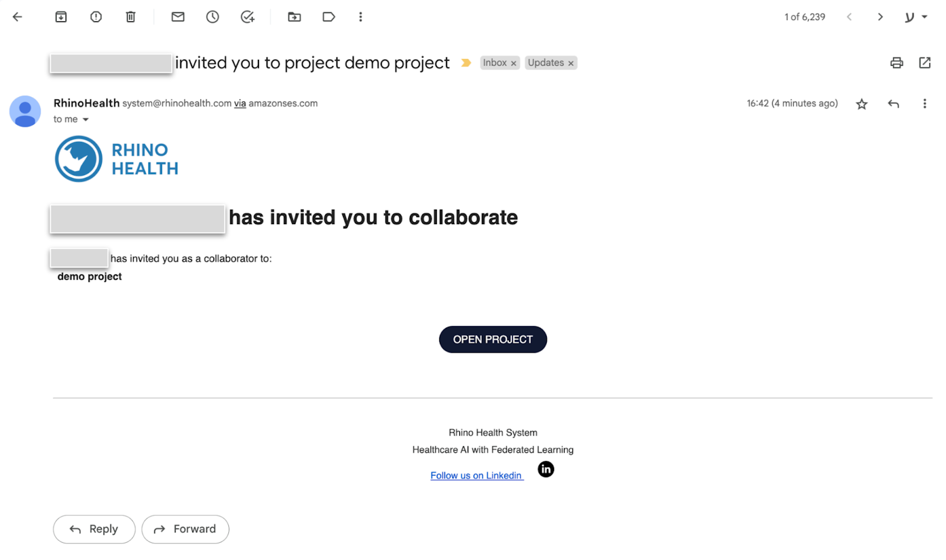This screenshot has width=946, height=560.
Task: Click the OPEN PROJECT button
Action: [493, 339]
